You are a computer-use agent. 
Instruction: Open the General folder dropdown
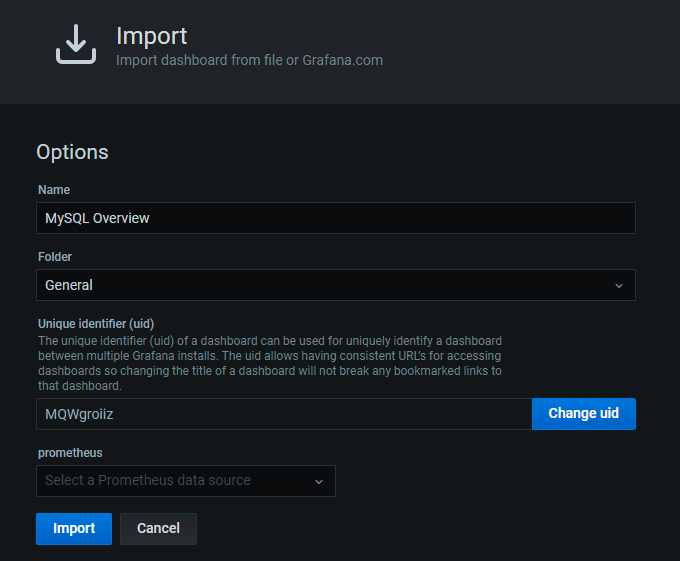(x=336, y=285)
